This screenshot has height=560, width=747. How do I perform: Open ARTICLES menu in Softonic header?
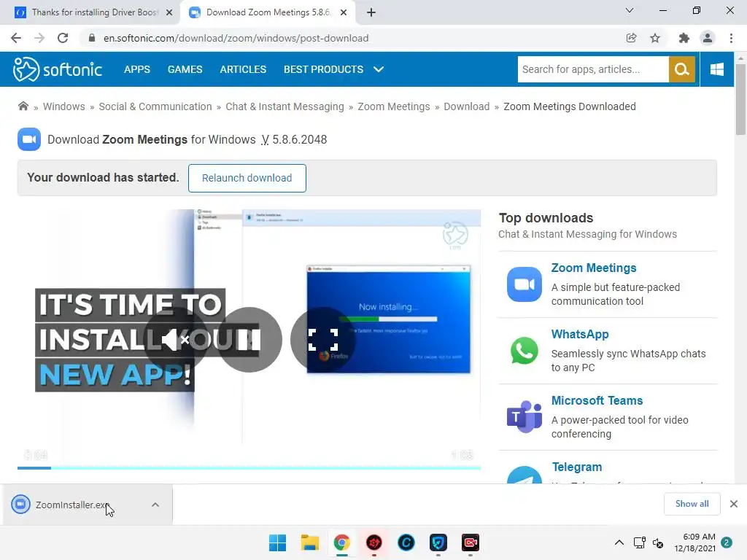243,69
